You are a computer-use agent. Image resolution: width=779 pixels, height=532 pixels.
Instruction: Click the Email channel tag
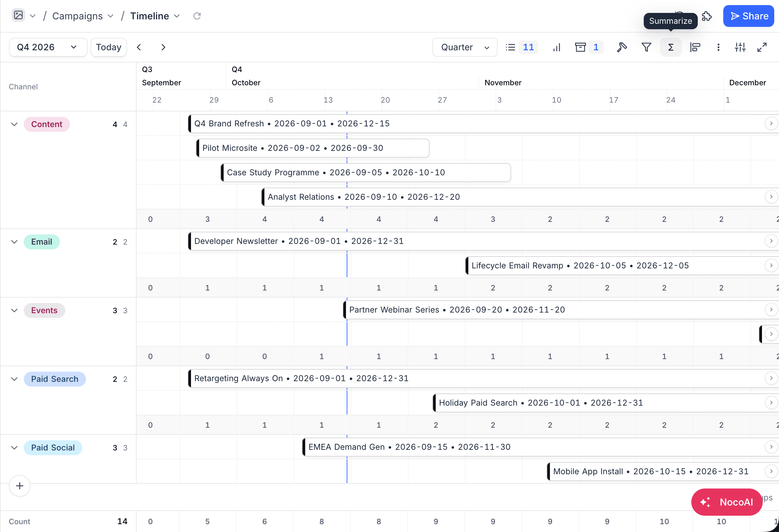42,242
